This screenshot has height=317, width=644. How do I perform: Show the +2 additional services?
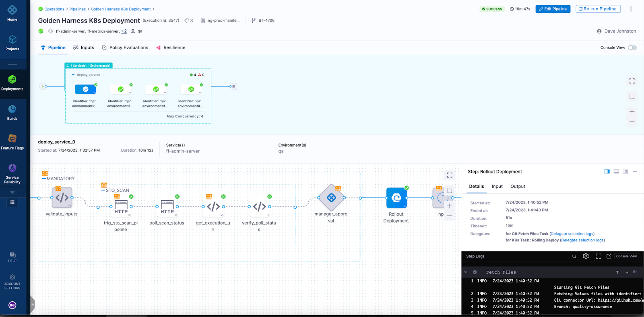click(124, 31)
